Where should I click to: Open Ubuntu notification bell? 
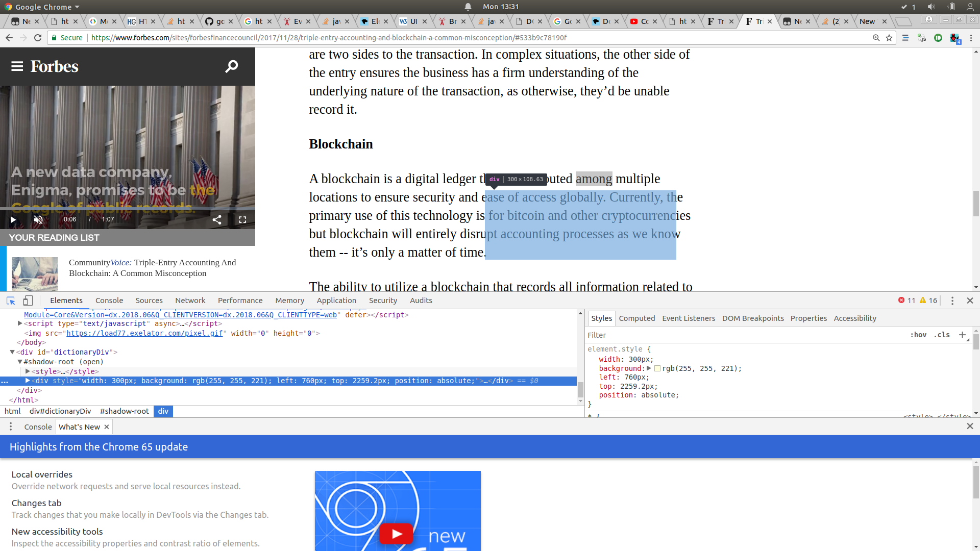point(468,7)
